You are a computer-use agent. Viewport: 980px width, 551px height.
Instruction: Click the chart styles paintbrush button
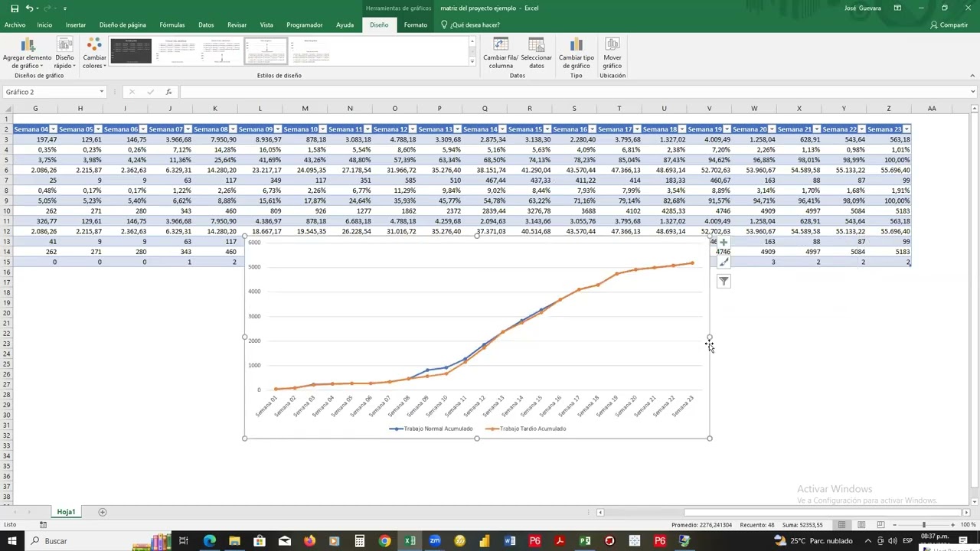(724, 262)
